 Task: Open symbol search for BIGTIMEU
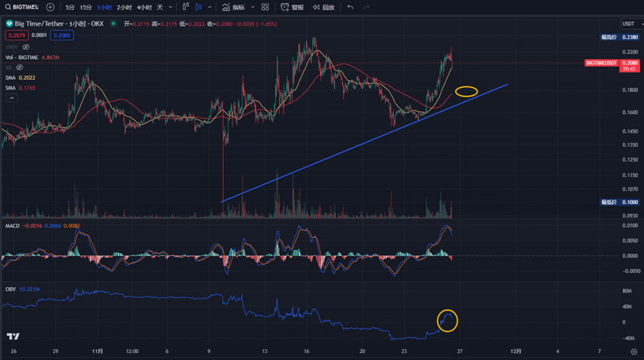[23, 7]
